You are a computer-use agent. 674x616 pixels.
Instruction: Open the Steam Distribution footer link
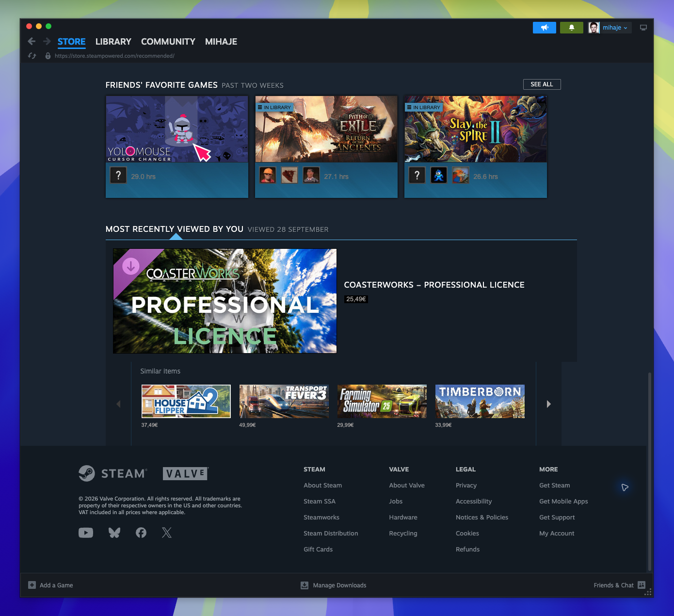(331, 533)
